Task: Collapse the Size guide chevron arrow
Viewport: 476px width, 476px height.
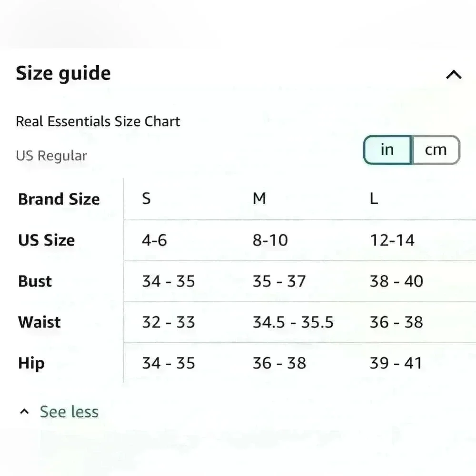Action: pos(454,75)
